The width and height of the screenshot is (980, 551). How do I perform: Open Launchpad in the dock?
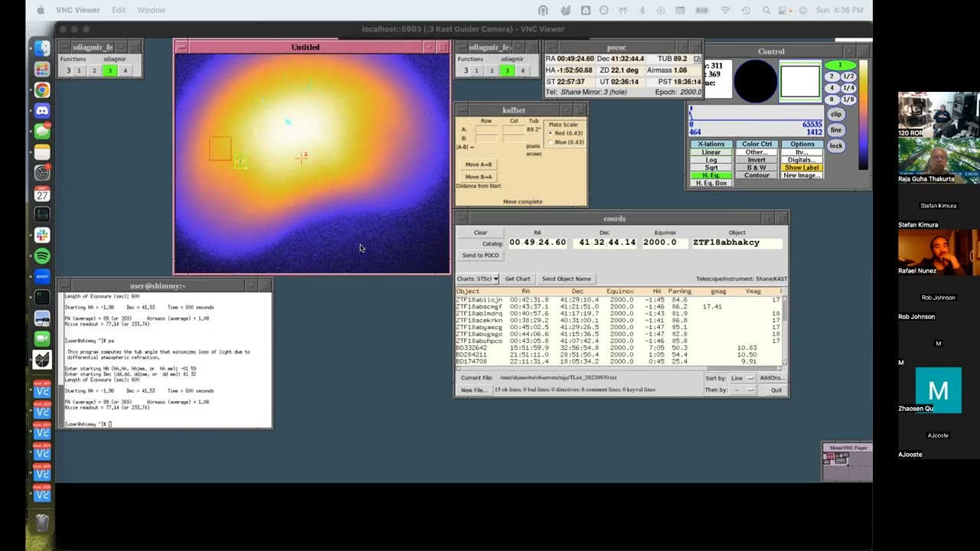[42, 69]
